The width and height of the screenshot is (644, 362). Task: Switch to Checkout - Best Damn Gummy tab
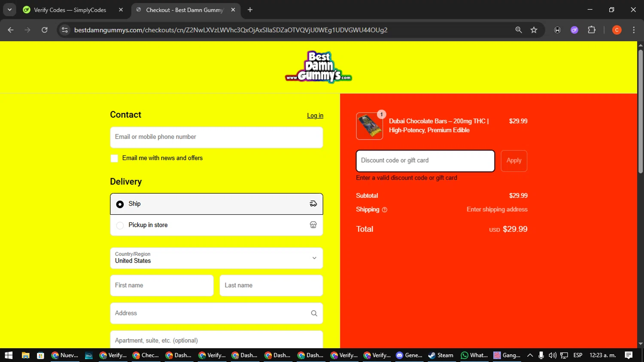(185, 10)
